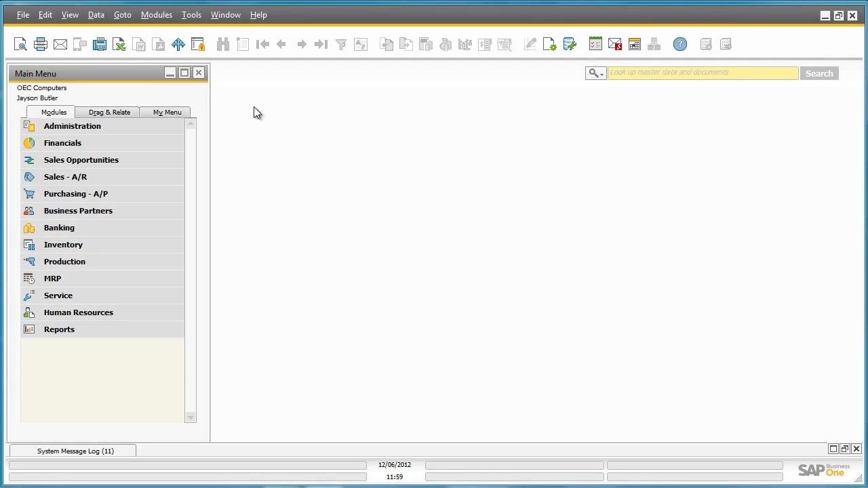Open the Tools menu
This screenshot has height=488, width=868.
pos(191,15)
